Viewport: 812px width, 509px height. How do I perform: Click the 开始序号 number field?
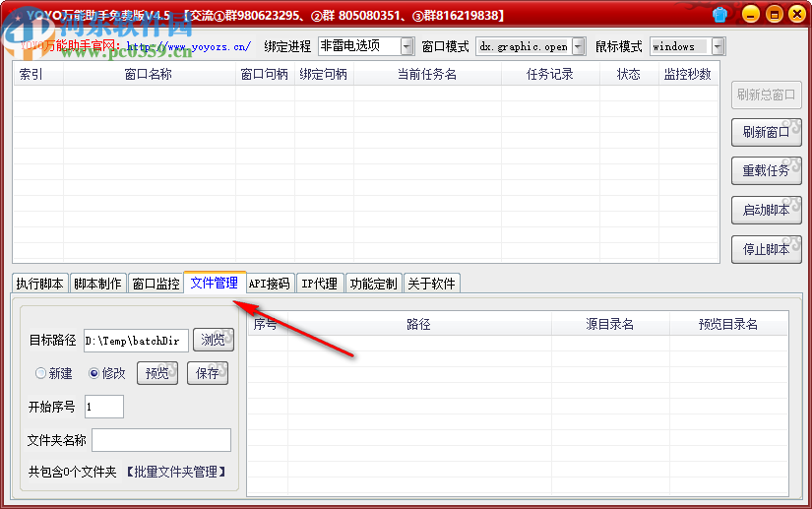pos(104,407)
